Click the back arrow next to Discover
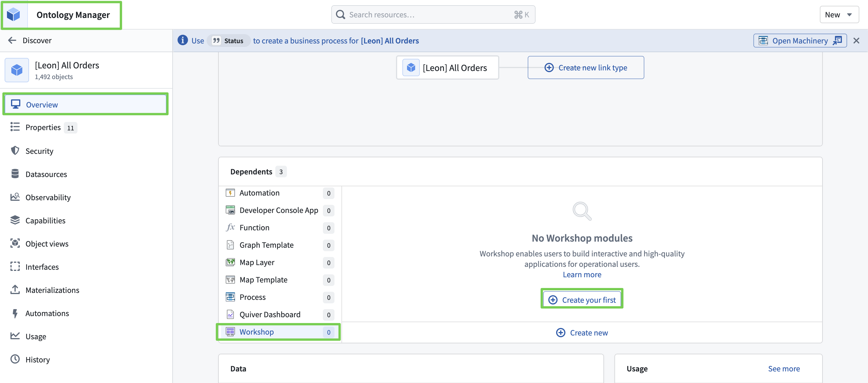 [12, 40]
